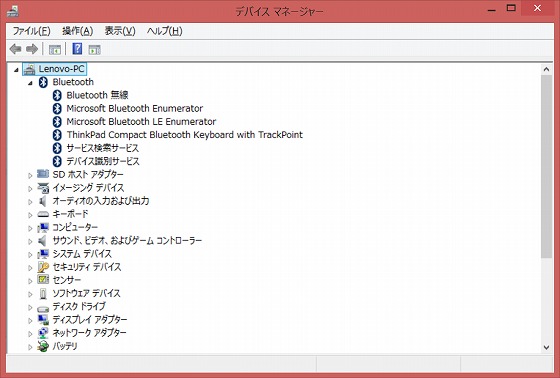Click the セキュリティ デバイス key icon
The height and width of the screenshot is (378, 560).
[43, 267]
